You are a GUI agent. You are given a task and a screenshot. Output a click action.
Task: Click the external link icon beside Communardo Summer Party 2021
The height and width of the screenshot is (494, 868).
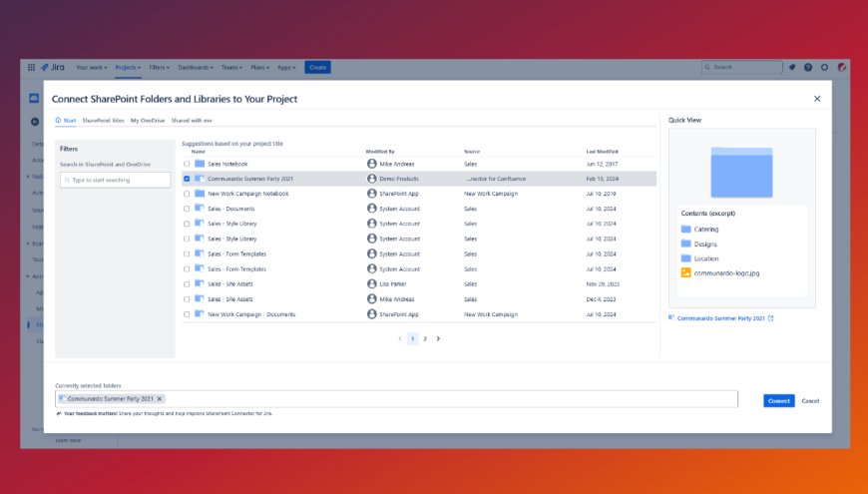click(770, 318)
